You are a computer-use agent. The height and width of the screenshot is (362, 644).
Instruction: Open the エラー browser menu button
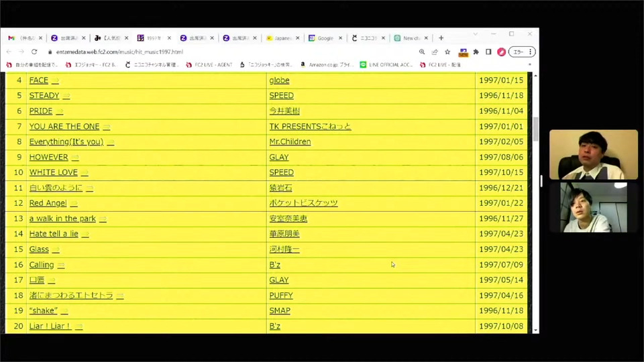pyautogui.click(x=522, y=52)
